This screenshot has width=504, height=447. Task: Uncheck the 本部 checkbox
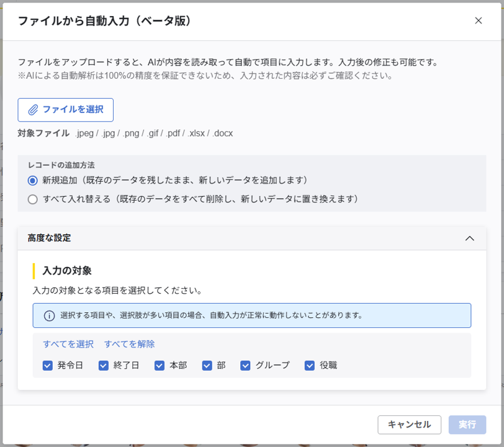(158, 366)
